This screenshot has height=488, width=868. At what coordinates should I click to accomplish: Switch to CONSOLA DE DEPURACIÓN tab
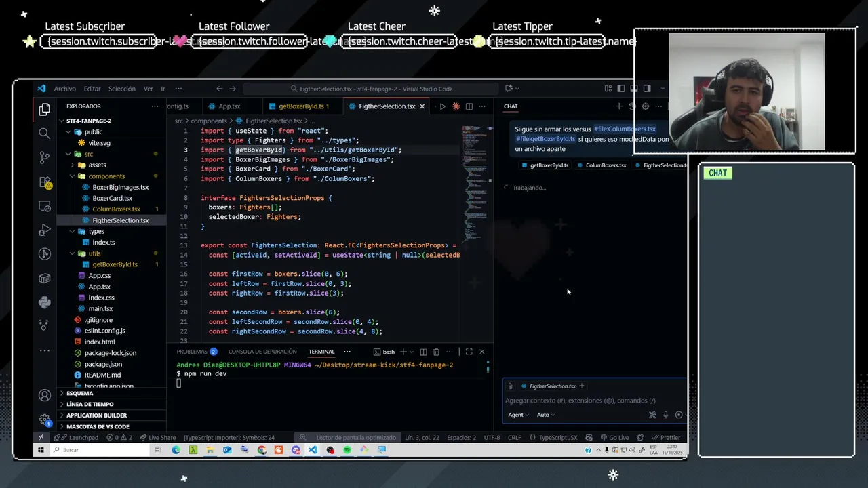pyautogui.click(x=262, y=352)
